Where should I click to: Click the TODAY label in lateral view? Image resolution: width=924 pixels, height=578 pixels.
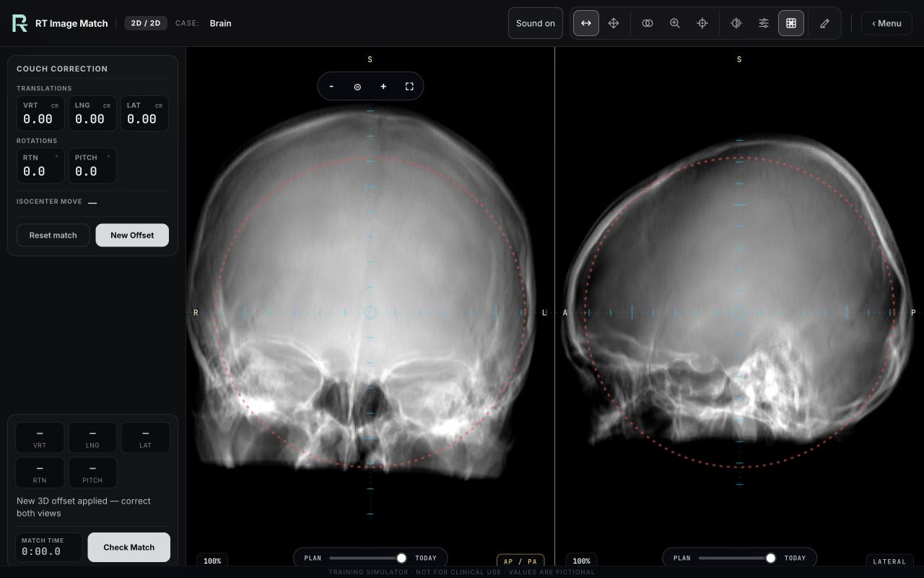point(795,558)
